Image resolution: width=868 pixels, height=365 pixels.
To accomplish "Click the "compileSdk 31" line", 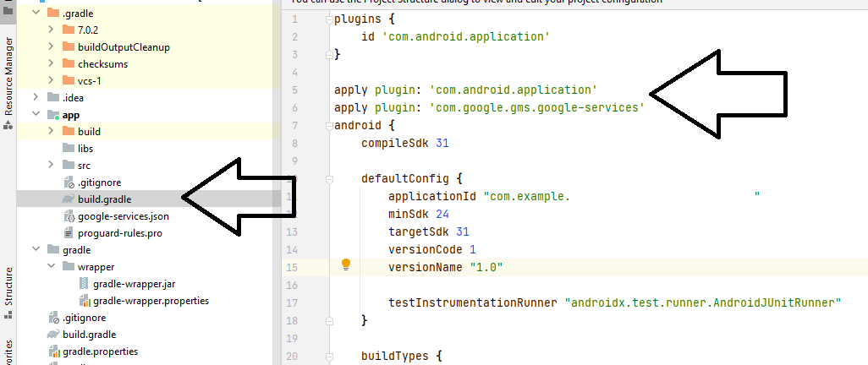I will 404,144.
